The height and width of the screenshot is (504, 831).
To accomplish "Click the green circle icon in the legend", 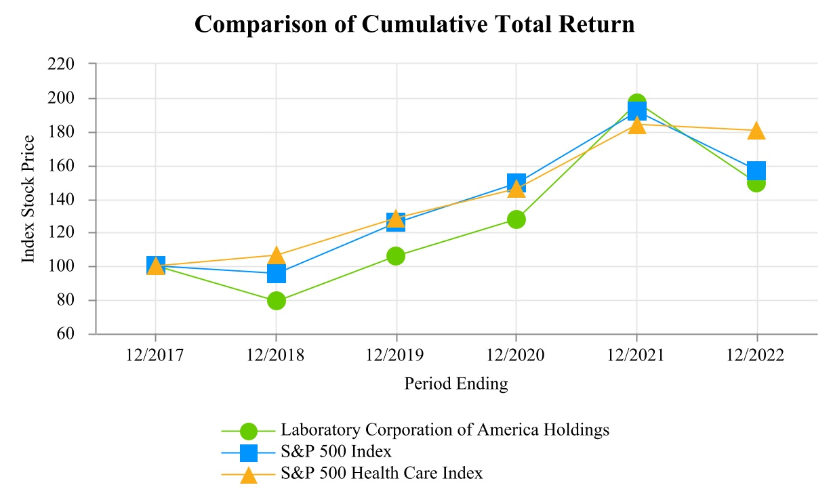I will [x=249, y=430].
